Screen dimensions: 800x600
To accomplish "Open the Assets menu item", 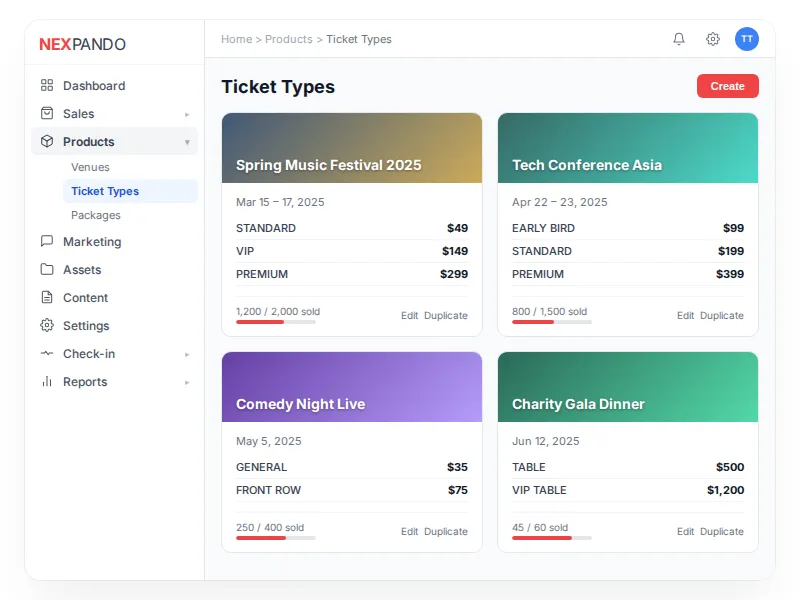I will 114,270.
